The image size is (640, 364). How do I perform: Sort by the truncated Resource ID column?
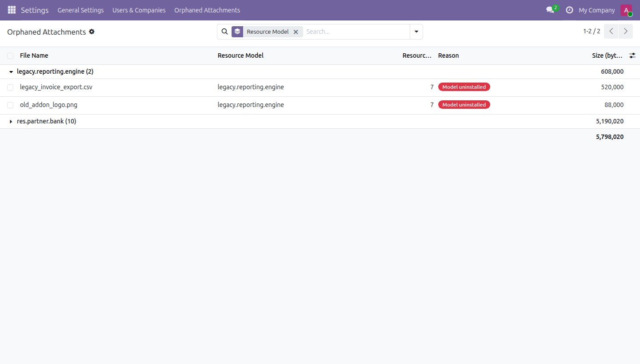417,55
